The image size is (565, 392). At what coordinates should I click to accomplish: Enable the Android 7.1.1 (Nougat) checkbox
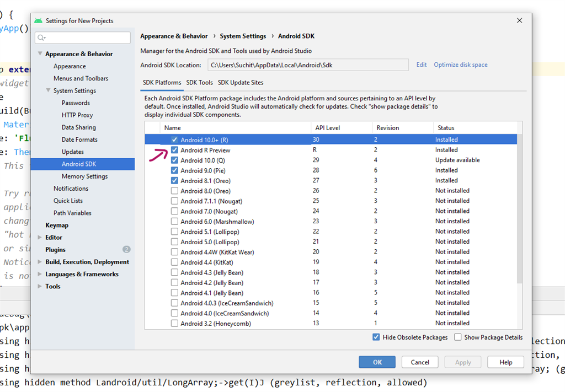(174, 201)
